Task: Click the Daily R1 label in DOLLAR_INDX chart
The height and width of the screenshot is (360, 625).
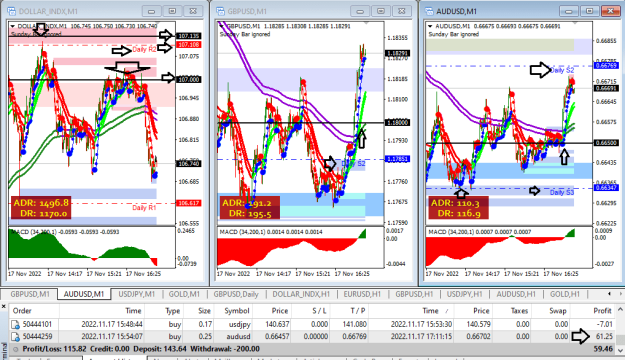Action: coord(144,208)
